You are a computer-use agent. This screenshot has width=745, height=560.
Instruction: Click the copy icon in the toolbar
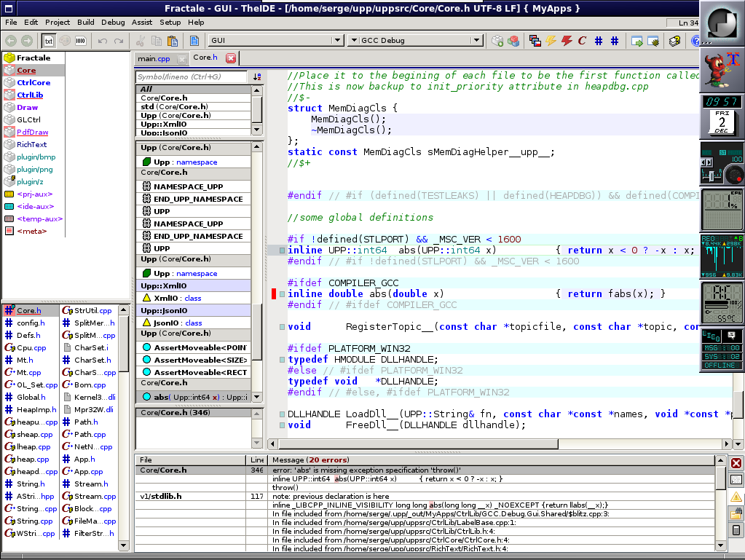point(157,41)
